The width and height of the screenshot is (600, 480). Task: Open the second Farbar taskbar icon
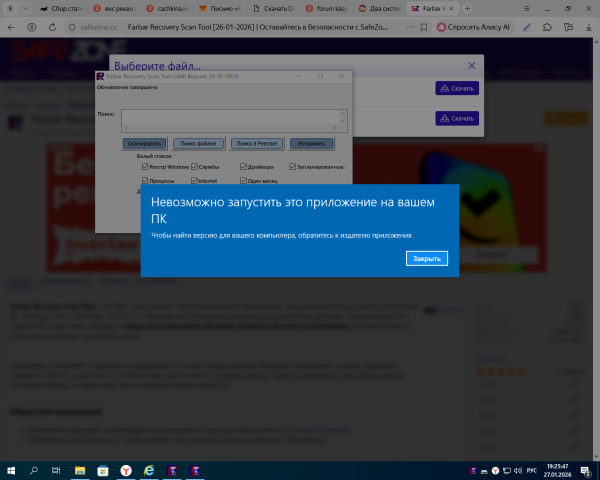(195, 471)
